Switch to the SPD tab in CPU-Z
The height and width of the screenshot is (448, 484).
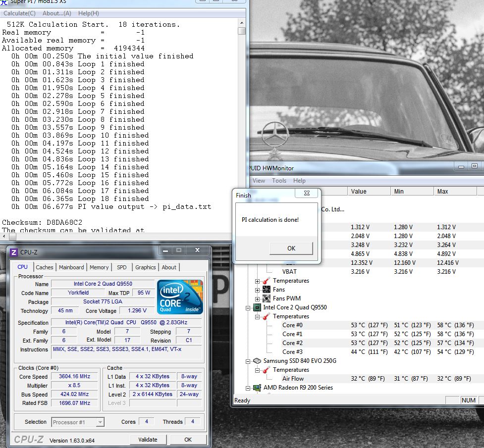coord(121,267)
